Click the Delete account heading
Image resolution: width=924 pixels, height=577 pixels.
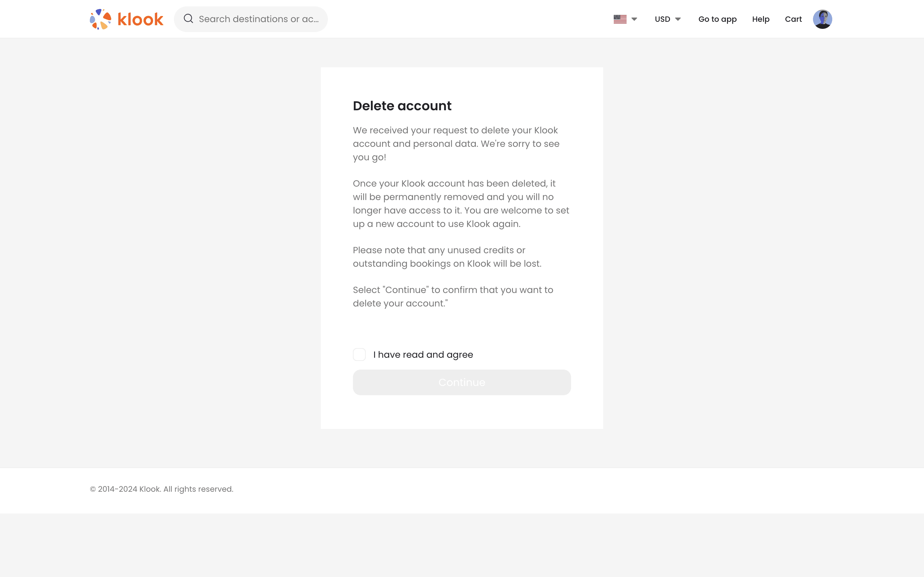[402, 106]
